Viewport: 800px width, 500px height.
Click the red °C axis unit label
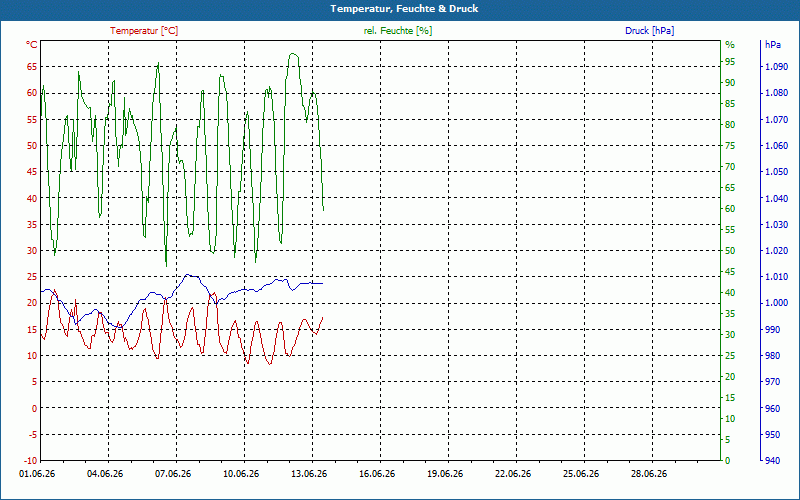[x=32, y=45]
